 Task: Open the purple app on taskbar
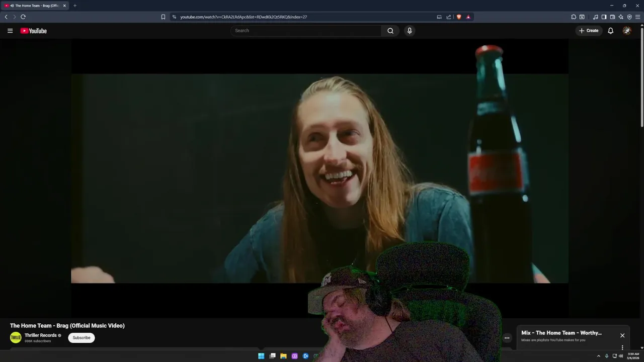click(x=294, y=356)
